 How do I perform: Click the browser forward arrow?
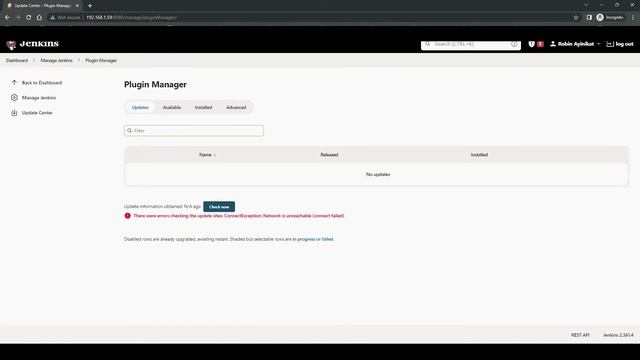(18, 18)
